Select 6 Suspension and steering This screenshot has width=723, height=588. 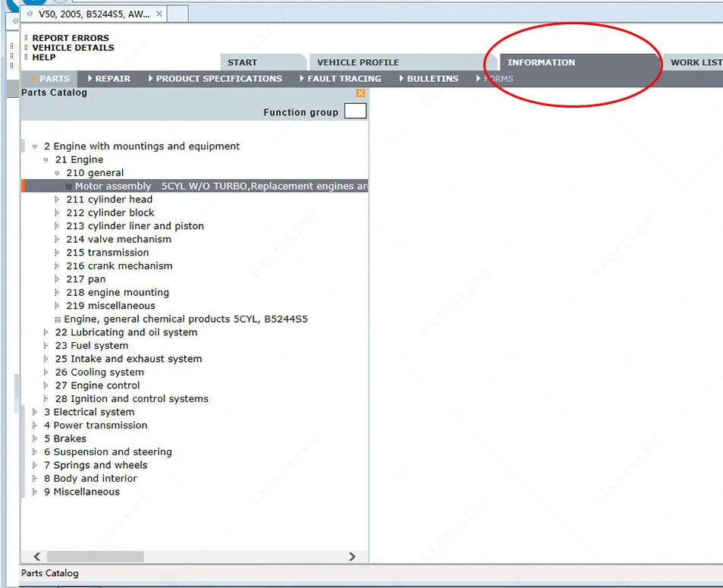pyautogui.click(x=108, y=452)
